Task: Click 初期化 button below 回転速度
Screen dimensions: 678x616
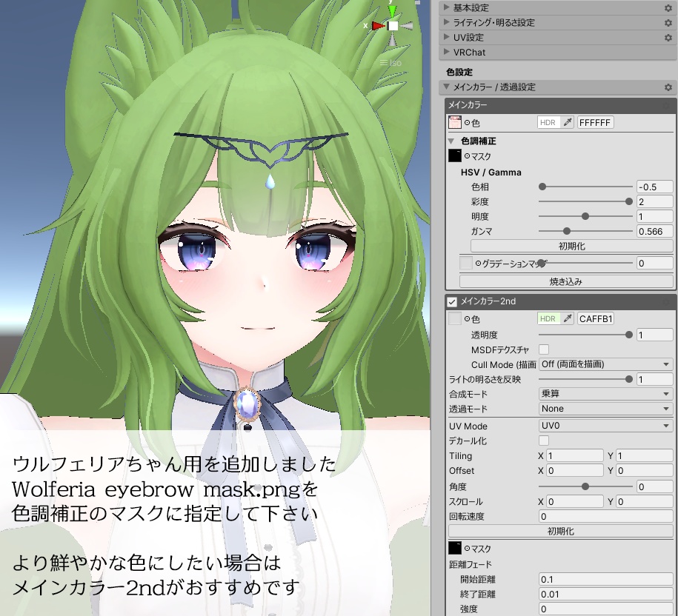Action: (560, 532)
